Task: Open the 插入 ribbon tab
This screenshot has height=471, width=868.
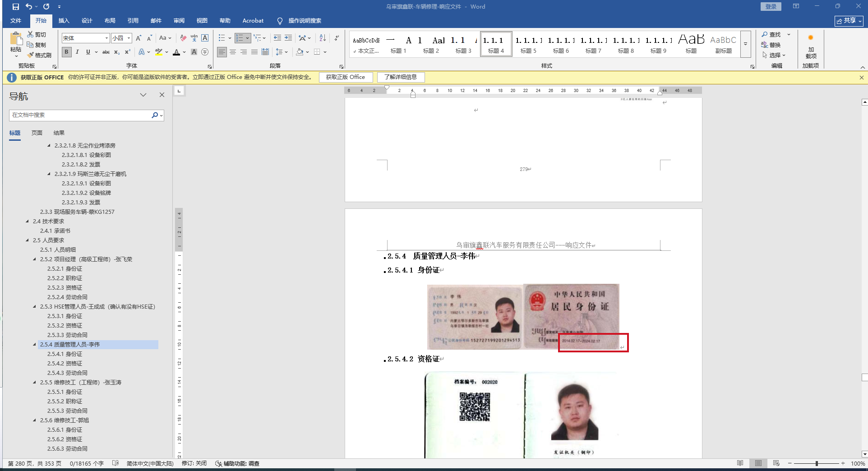Action: point(64,21)
